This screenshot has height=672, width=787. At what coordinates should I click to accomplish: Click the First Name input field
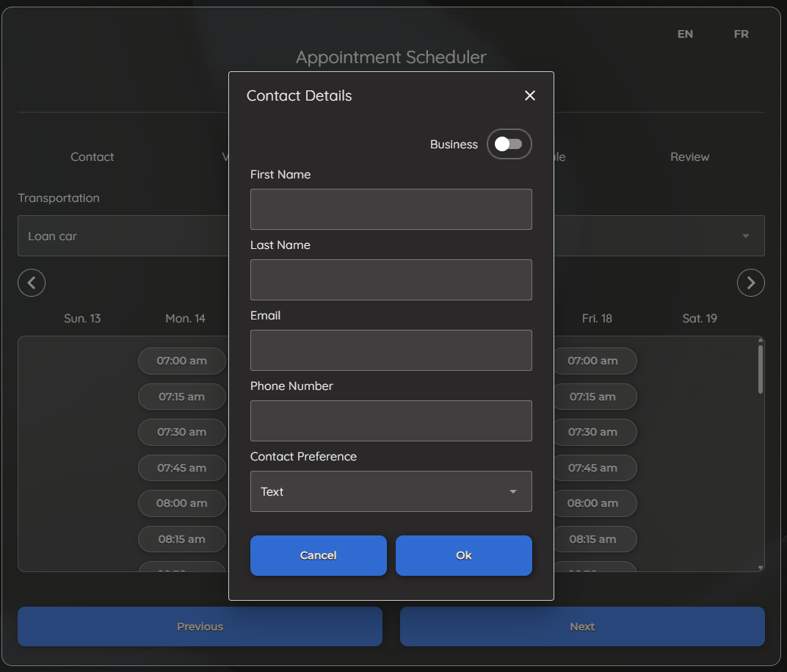tap(391, 209)
